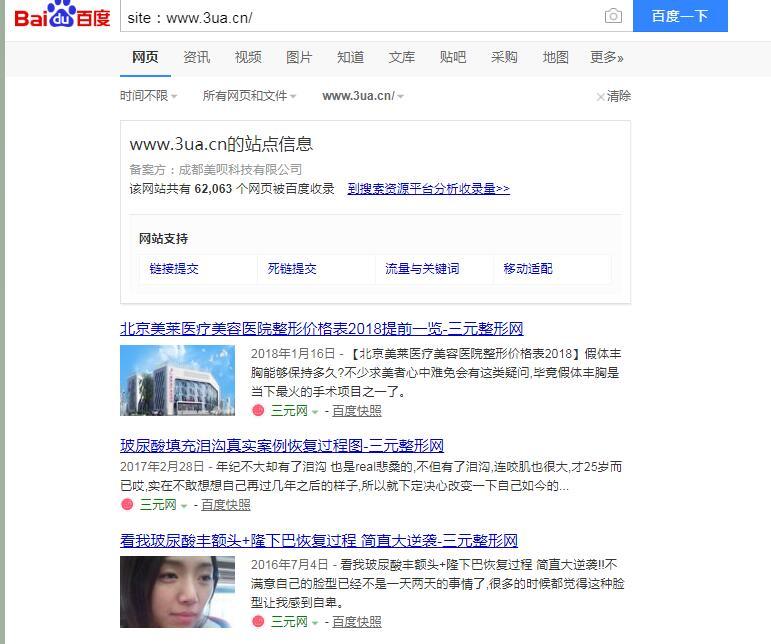Click the 2017年2月28日 result date

[162, 466]
